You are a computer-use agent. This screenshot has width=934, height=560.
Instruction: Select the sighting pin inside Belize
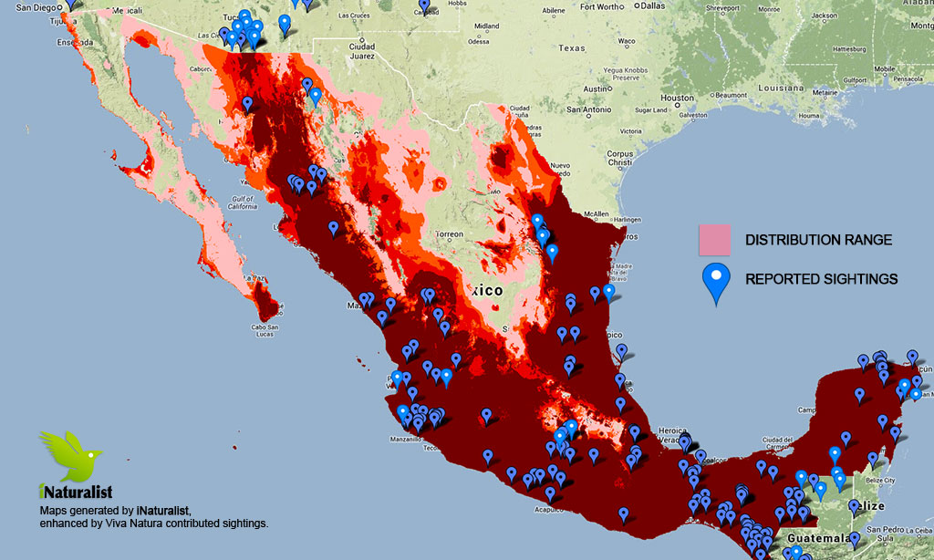(854, 507)
